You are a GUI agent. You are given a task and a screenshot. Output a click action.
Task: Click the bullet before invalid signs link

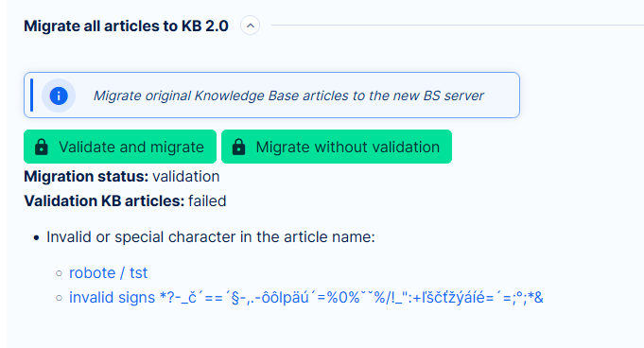pos(60,298)
